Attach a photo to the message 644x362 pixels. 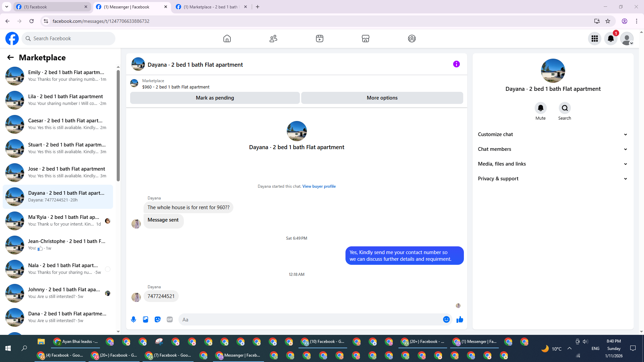[146, 319]
